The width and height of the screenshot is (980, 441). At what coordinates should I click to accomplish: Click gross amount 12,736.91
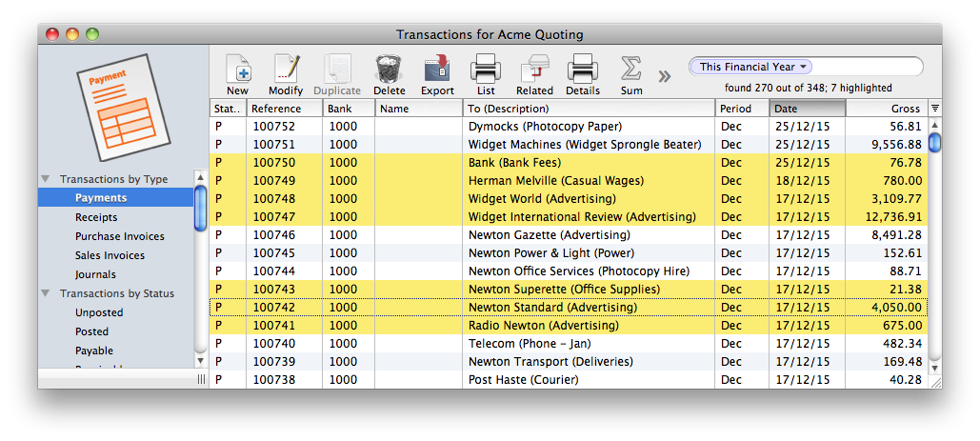pos(892,217)
